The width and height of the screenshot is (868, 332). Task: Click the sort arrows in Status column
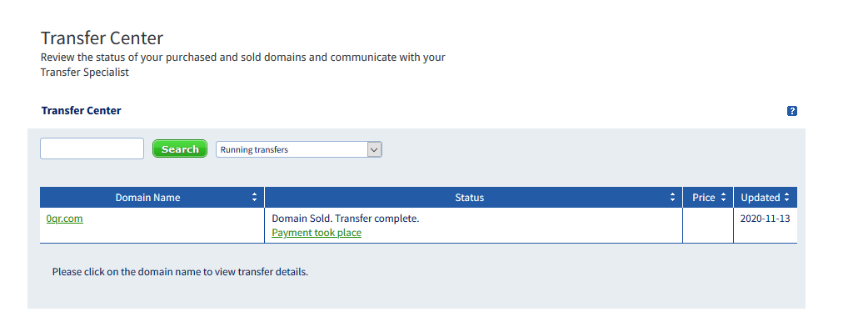[x=672, y=198]
